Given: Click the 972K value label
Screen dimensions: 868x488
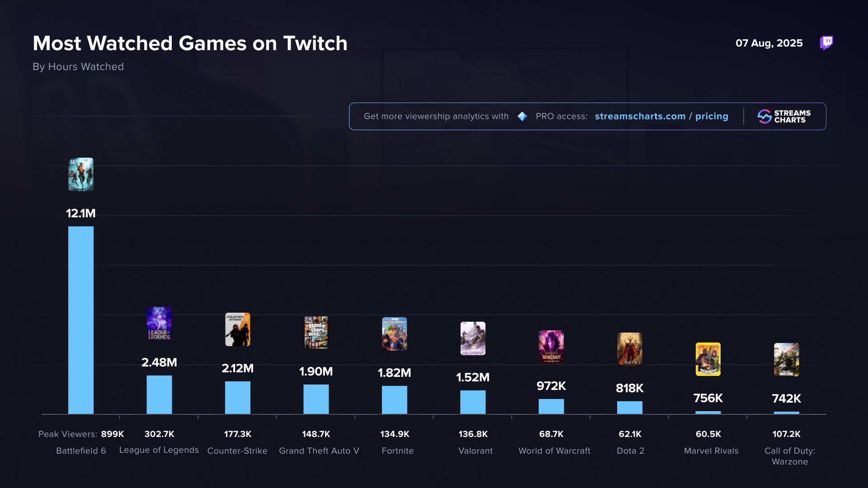Looking at the screenshot, I should pyautogui.click(x=551, y=386).
